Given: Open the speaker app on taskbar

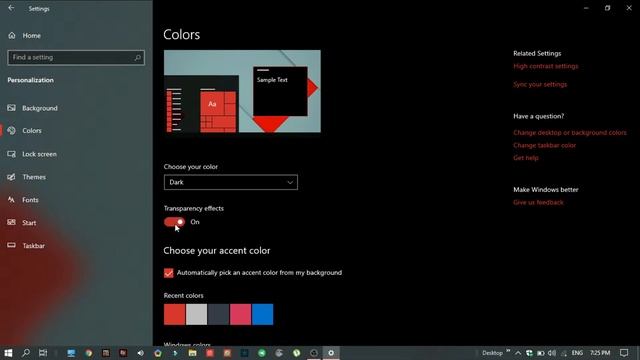Looking at the screenshot, I should [x=140, y=353].
